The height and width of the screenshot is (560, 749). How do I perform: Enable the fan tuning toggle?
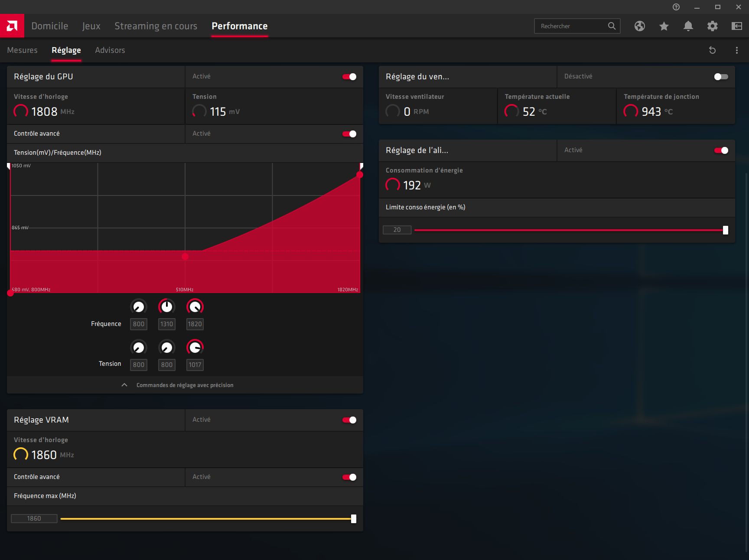pyautogui.click(x=721, y=77)
